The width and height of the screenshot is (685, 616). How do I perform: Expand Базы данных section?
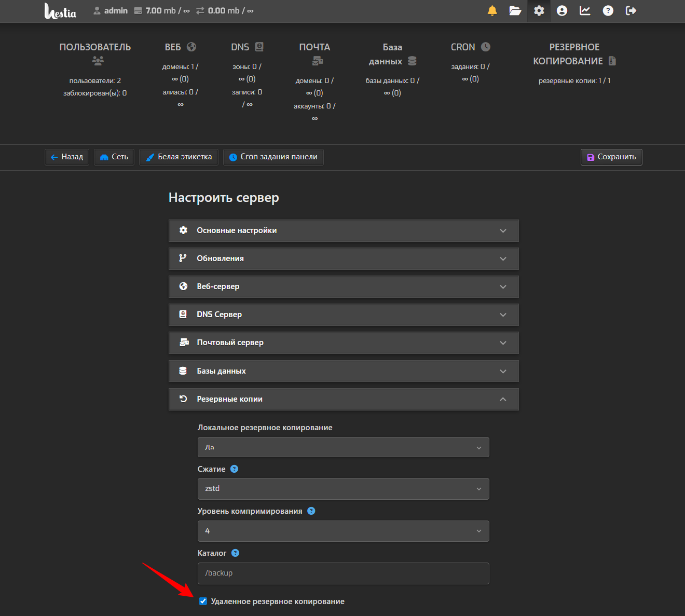pos(344,371)
